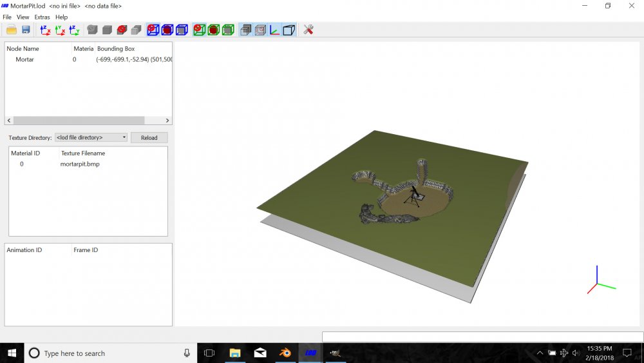This screenshot has width=644, height=363.
Task: Open the File menu
Action: pyautogui.click(x=7, y=17)
